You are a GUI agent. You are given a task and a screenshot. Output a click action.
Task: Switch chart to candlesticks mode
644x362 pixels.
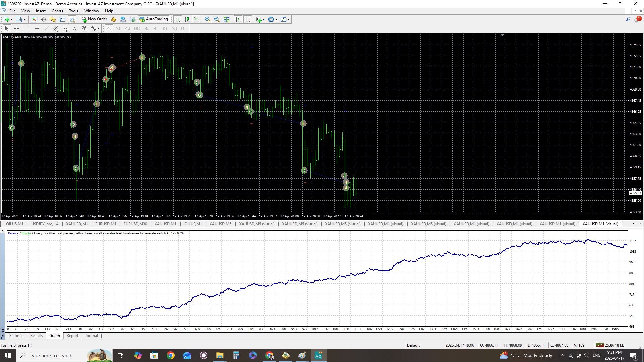point(187,19)
